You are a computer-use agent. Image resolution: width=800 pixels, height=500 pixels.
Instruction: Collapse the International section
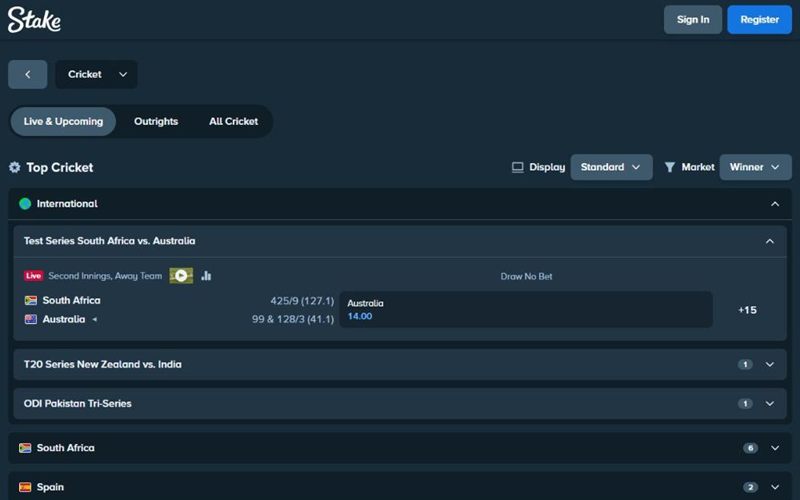(x=774, y=204)
